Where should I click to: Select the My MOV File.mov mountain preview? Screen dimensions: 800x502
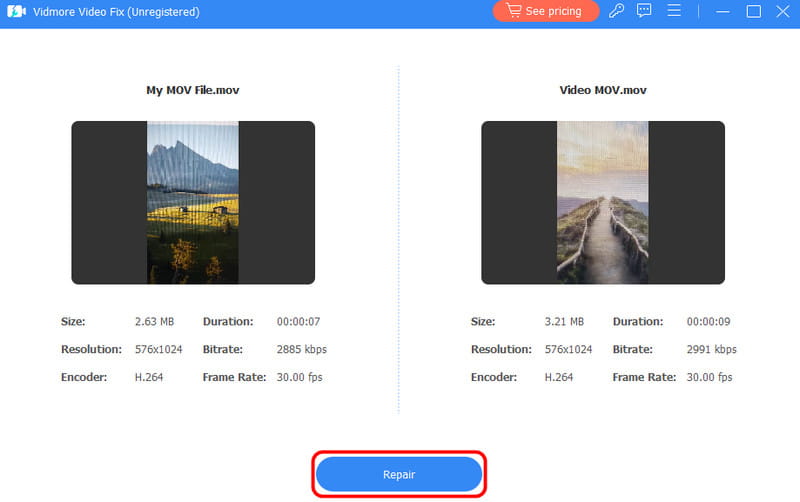point(193,203)
